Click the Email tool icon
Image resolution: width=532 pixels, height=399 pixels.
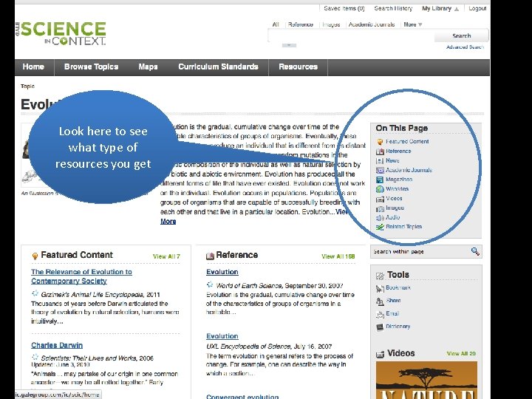(x=380, y=314)
